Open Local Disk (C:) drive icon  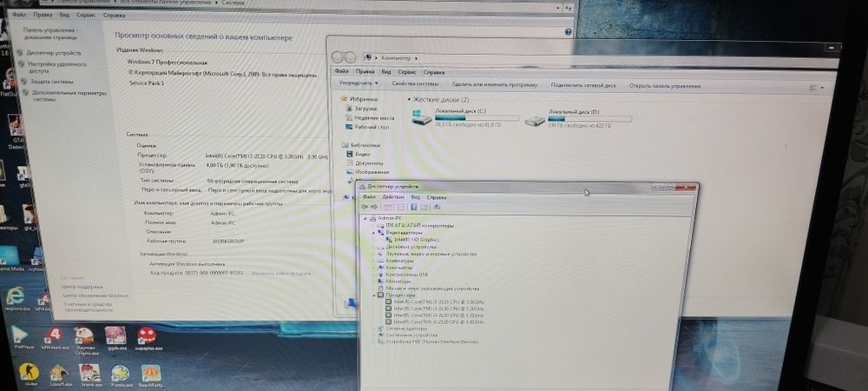point(422,116)
